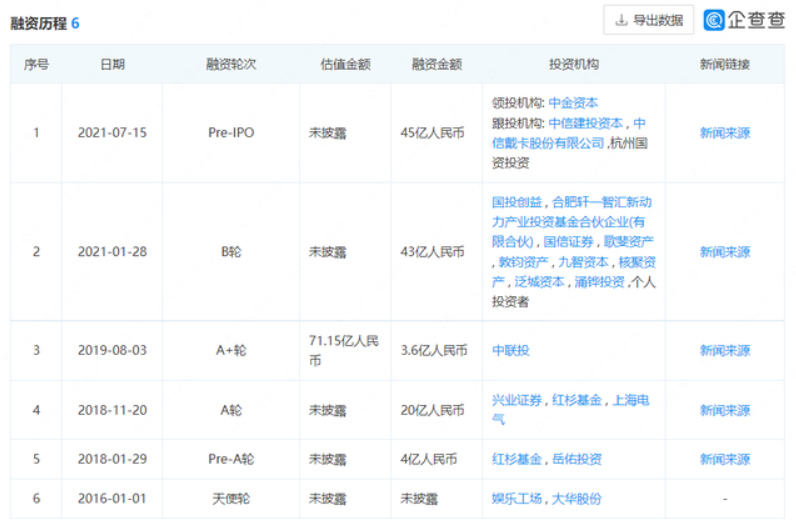Click the 融资金额 column header
The image size is (796, 520).
(x=436, y=64)
